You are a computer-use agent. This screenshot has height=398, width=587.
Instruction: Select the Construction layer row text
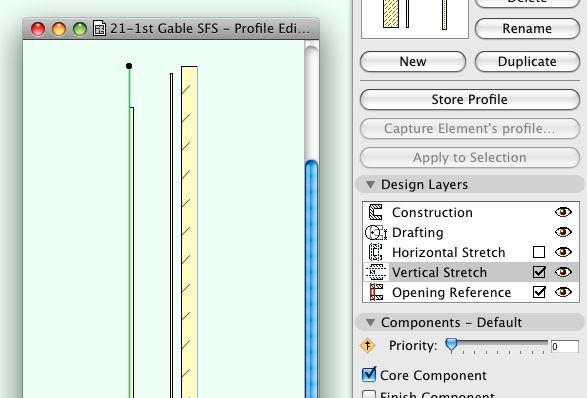pyautogui.click(x=432, y=213)
